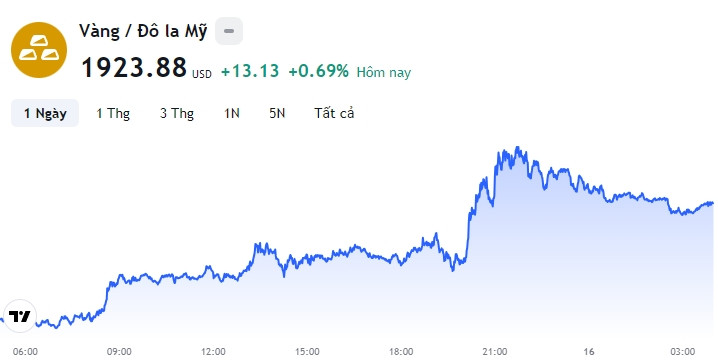Viewport: 718px width, 364px height.
Task: Show the 1N yearly range
Action: click(232, 113)
